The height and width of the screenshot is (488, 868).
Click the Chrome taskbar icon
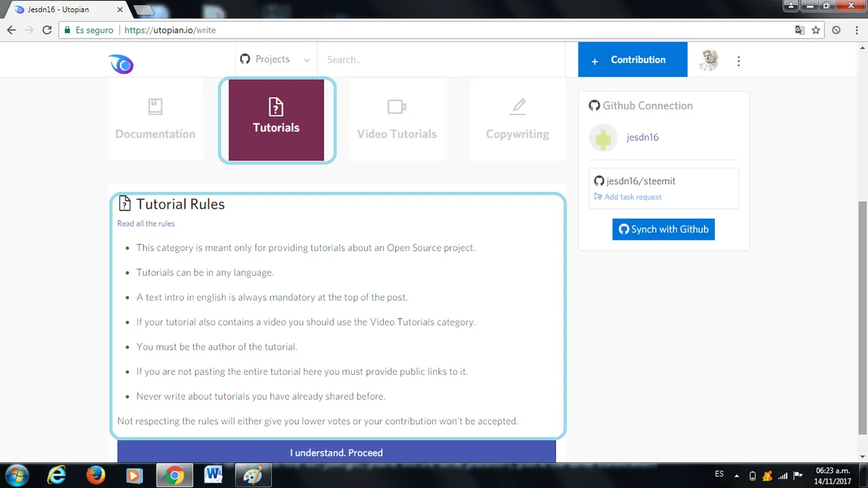click(174, 476)
